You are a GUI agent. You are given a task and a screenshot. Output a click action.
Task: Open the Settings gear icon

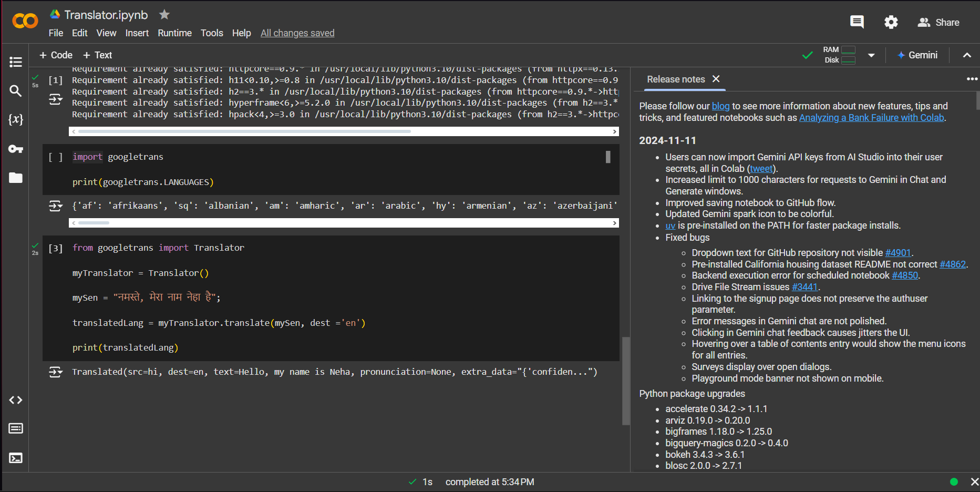pos(891,22)
